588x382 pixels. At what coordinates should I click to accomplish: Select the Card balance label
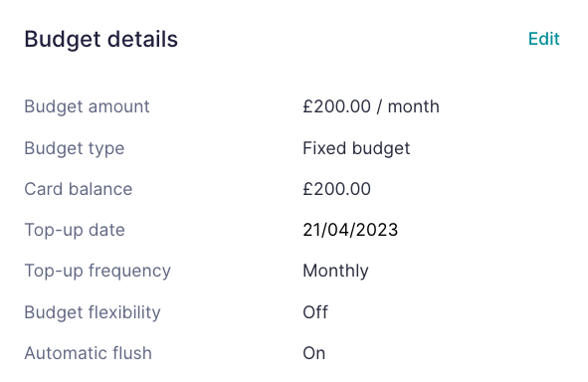[x=79, y=189]
